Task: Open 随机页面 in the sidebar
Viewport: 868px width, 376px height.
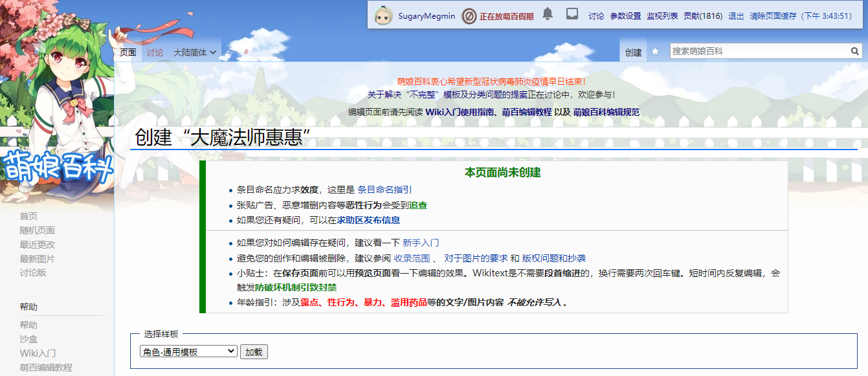Action: (x=37, y=230)
